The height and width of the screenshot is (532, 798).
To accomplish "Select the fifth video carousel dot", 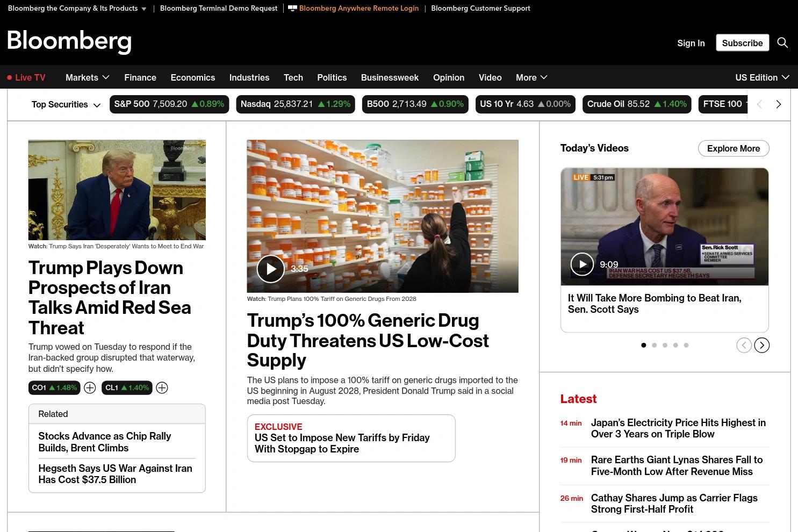I will [x=686, y=345].
